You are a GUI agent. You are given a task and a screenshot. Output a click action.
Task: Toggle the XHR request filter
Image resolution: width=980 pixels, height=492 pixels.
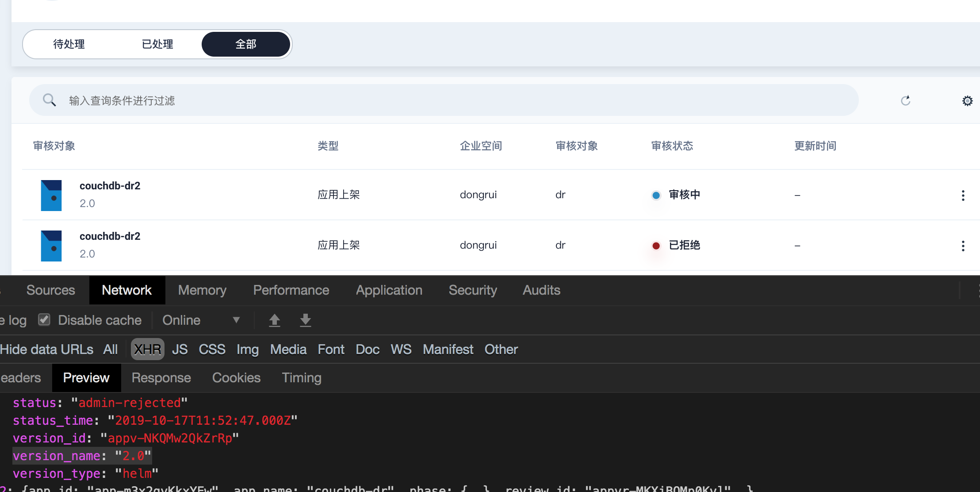point(147,349)
